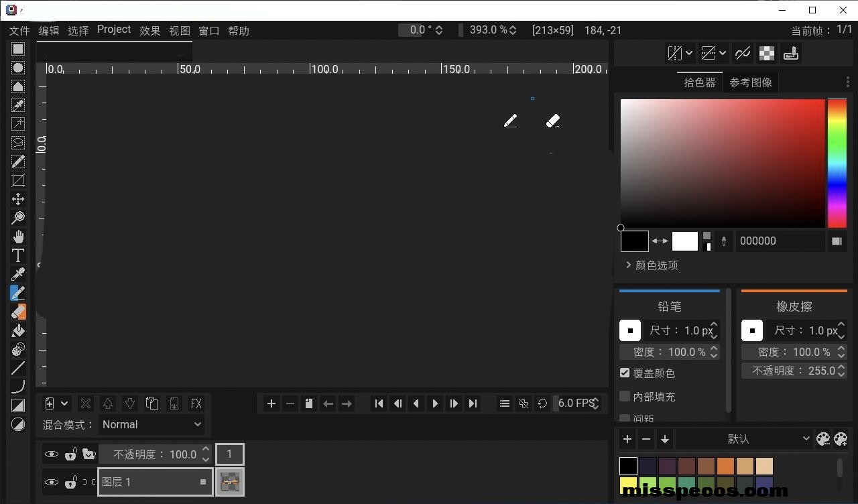Switch to the 参考图像 tab
The height and width of the screenshot is (504, 858).
[751, 82]
